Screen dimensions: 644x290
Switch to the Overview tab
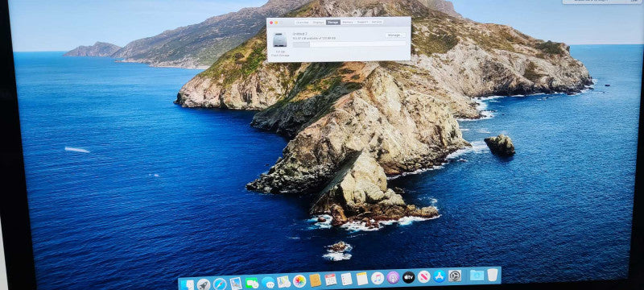pyautogui.click(x=303, y=23)
